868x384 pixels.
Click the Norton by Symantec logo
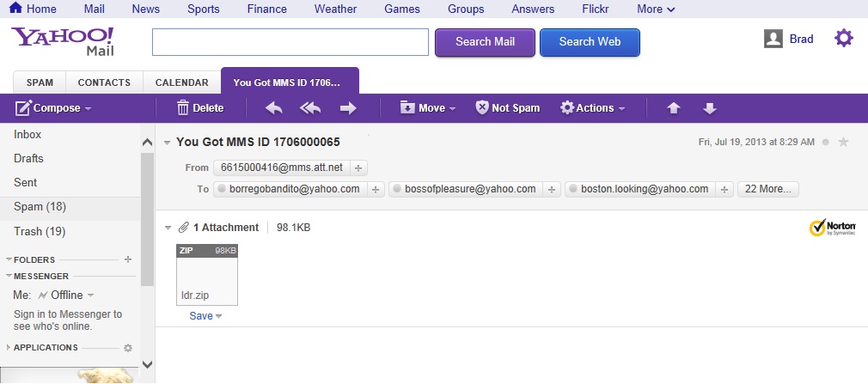[x=833, y=228]
